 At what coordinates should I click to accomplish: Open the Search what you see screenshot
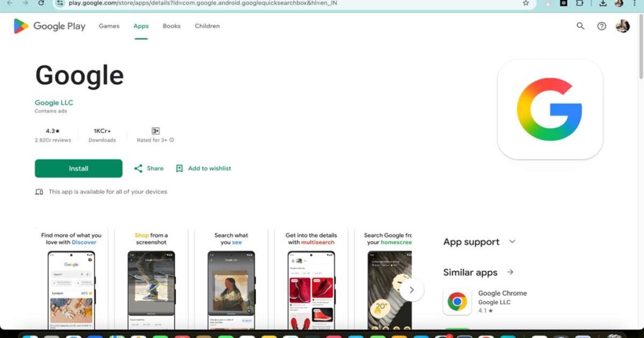click(231, 279)
